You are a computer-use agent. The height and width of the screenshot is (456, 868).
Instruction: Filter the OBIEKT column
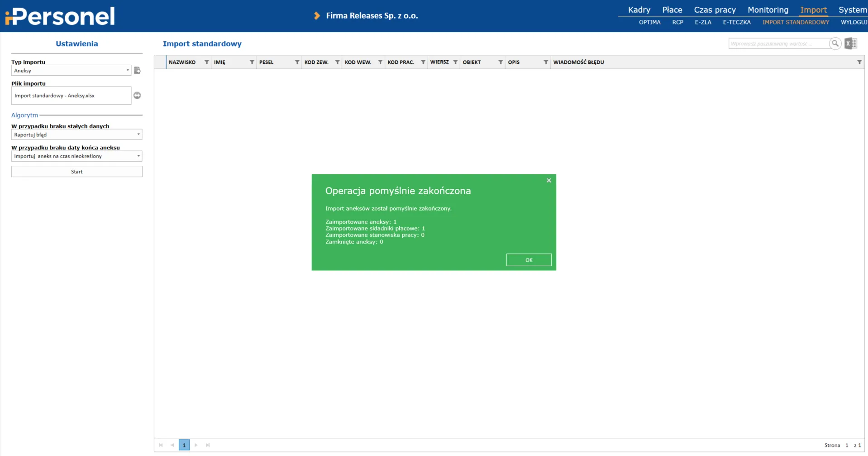pyautogui.click(x=501, y=62)
